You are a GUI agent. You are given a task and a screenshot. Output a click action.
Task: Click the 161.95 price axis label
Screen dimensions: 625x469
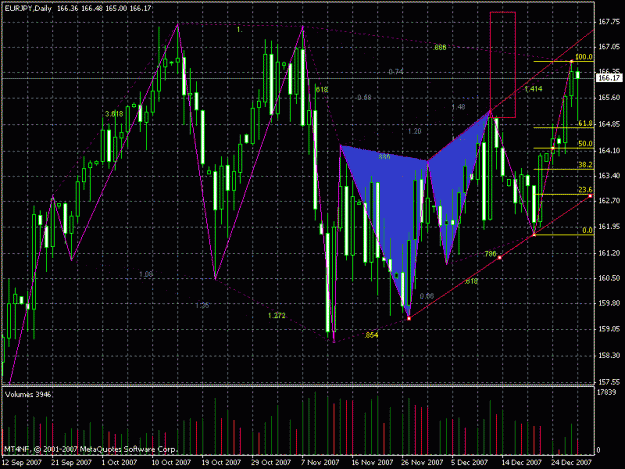pyautogui.click(x=609, y=227)
